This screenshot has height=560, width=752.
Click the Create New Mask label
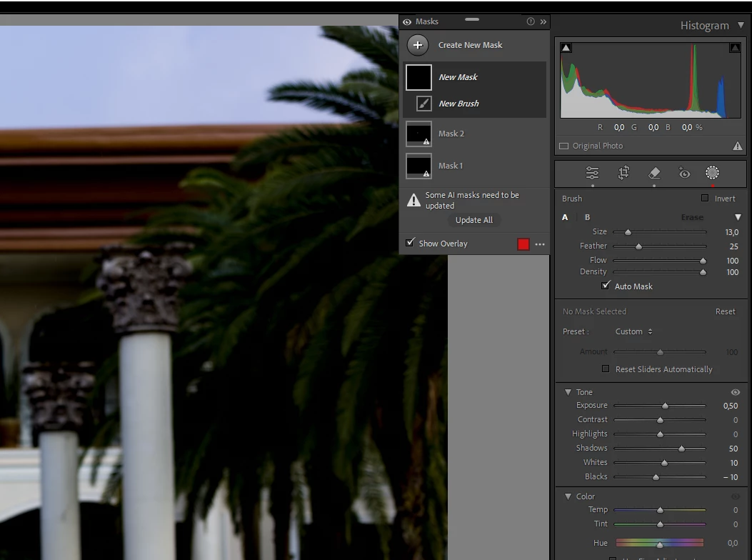tap(470, 45)
